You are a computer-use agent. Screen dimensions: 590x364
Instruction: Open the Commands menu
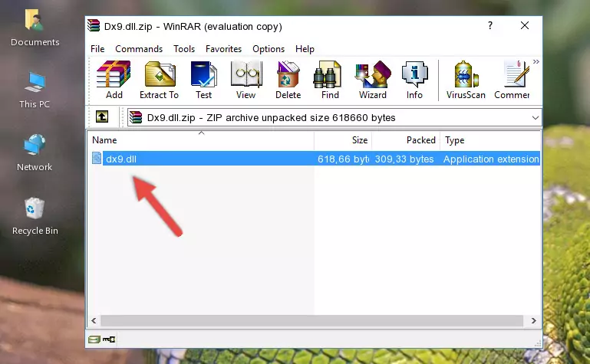[x=139, y=49]
